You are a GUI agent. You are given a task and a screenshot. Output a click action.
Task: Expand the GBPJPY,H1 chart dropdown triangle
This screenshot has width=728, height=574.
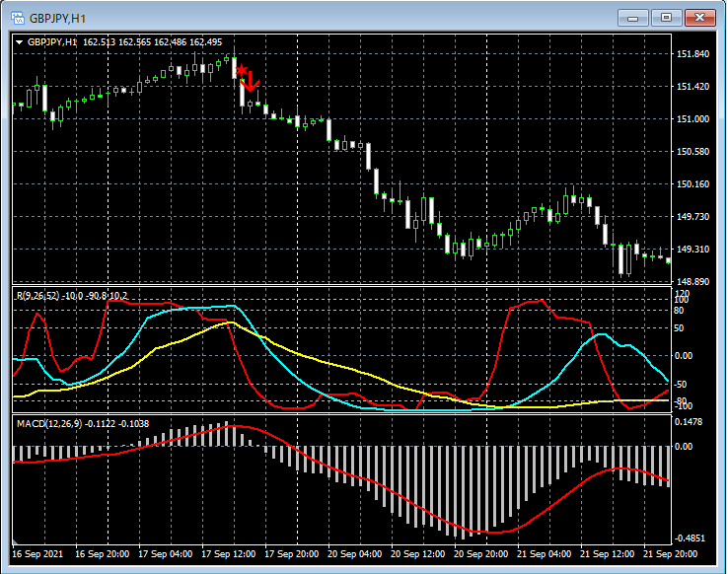click(x=20, y=42)
